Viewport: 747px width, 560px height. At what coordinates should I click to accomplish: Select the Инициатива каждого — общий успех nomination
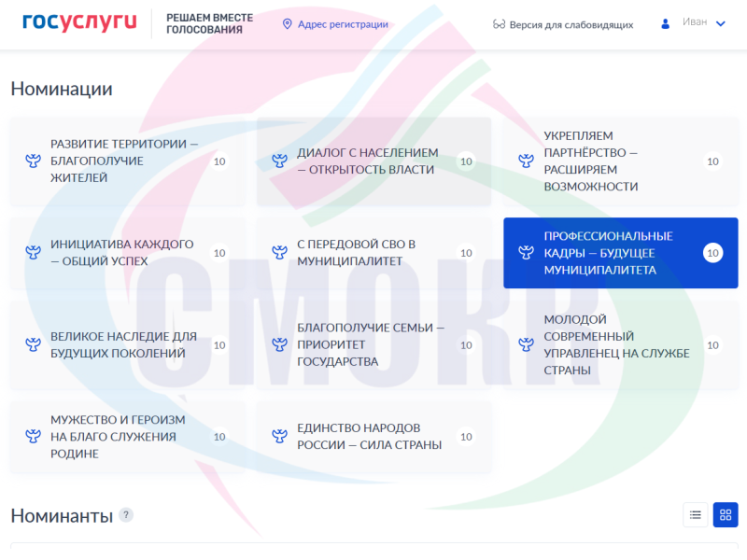[121, 253]
